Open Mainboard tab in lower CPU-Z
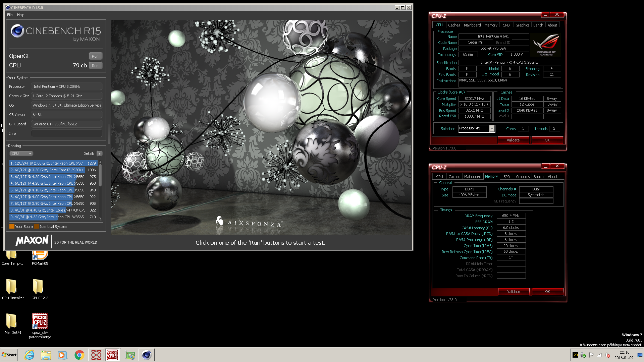Image resolution: width=644 pixels, height=362 pixels. 473,177
